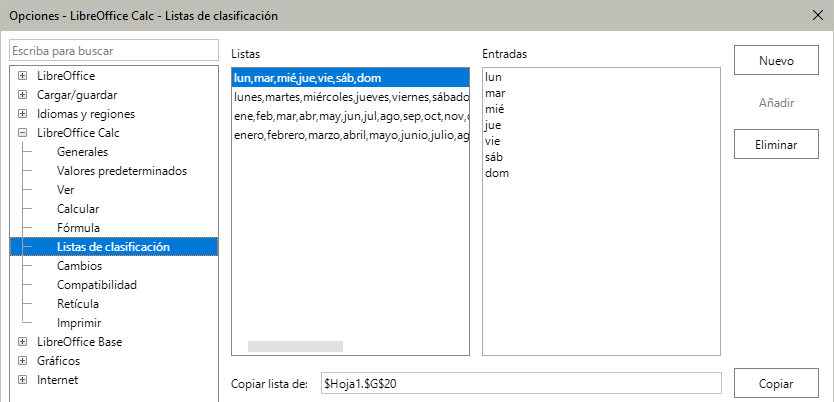Expand the Internet tree node
The height and width of the screenshot is (402, 834).
22,380
